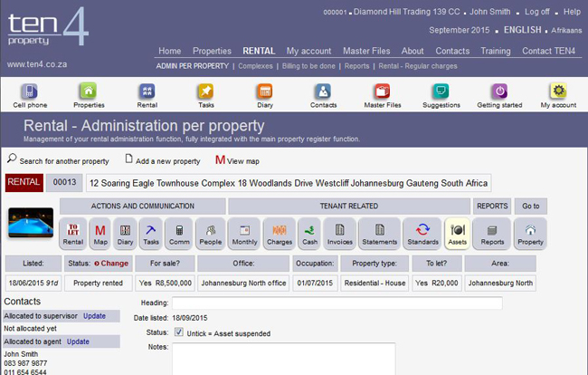588x375 pixels.
Task: Click the John Smith user name
Action: click(x=489, y=12)
